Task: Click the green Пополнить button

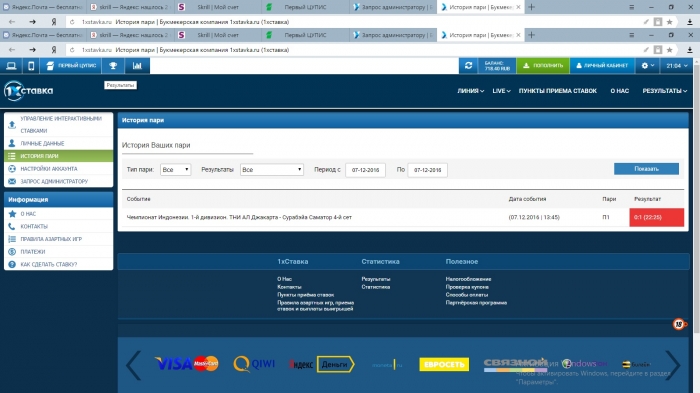Action: coord(543,66)
